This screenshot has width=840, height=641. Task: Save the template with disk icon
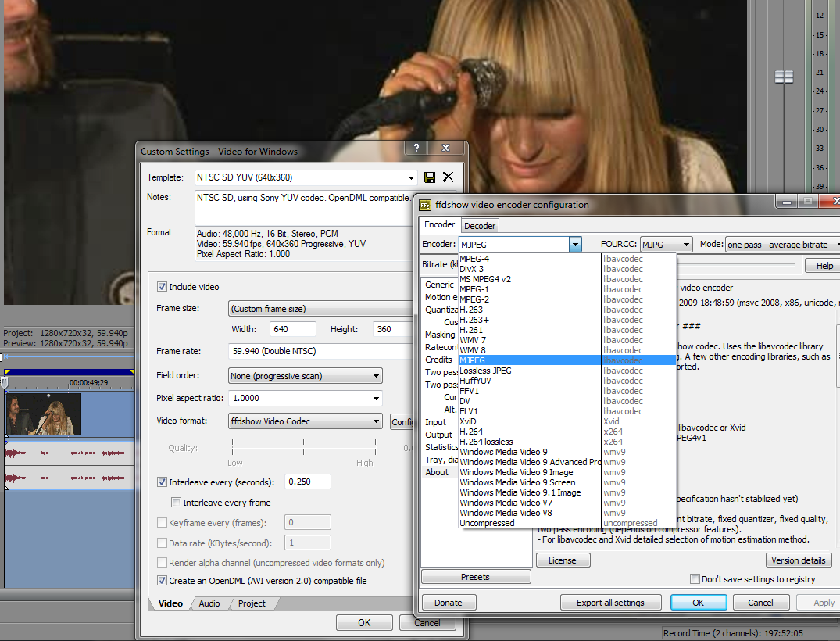click(430, 177)
